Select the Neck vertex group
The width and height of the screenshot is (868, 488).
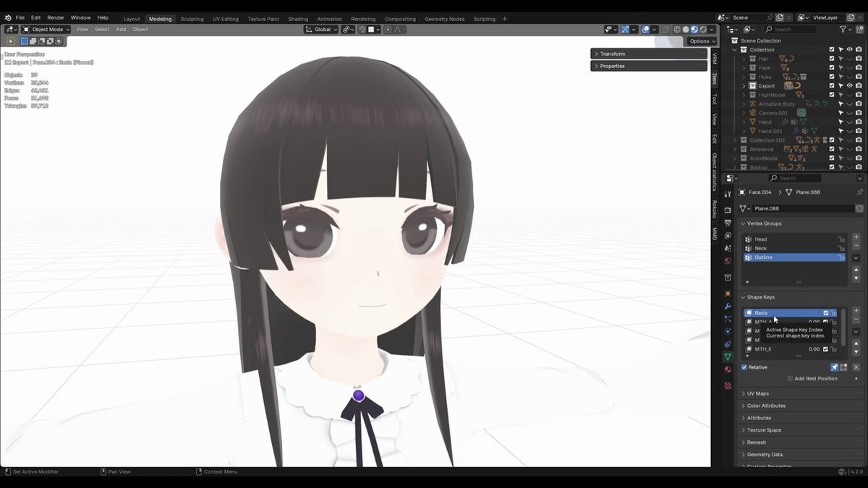(794, 248)
